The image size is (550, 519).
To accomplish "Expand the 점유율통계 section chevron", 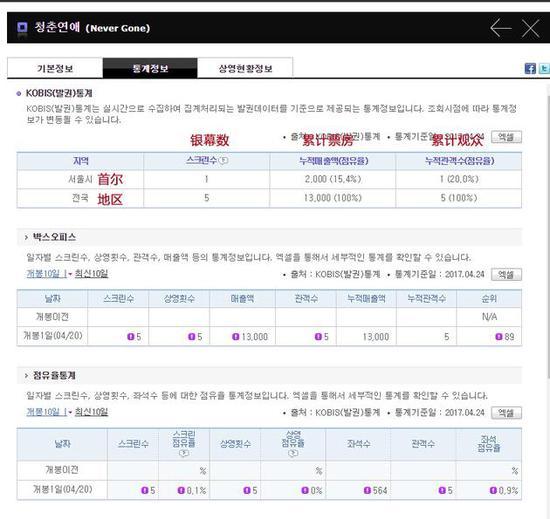I will [26, 376].
